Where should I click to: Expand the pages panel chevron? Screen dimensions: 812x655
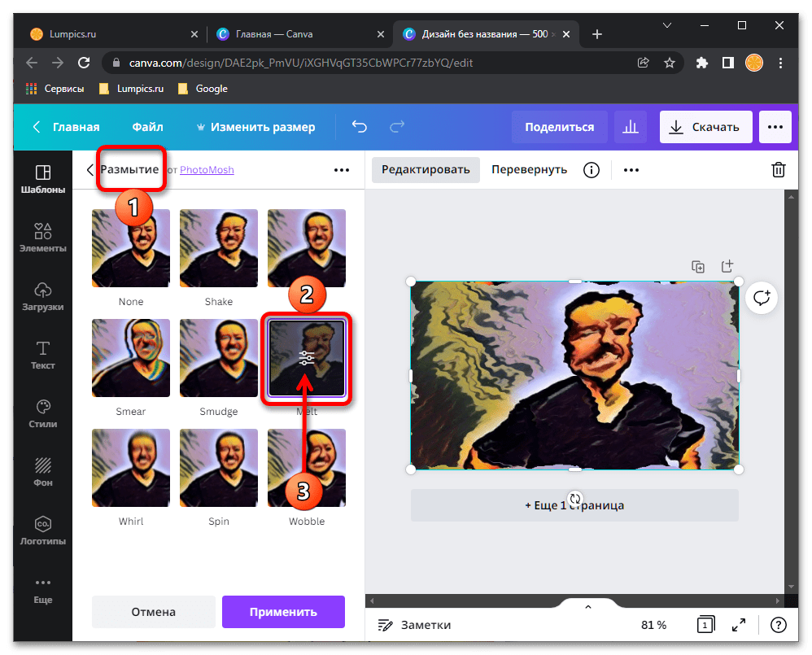click(588, 606)
